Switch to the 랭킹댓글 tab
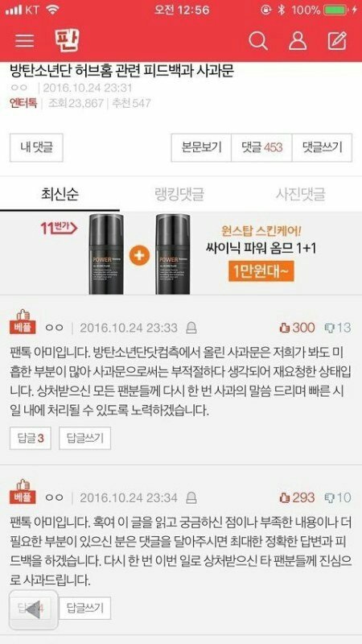Viewport: 362px width, 644px height. (179, 194)
